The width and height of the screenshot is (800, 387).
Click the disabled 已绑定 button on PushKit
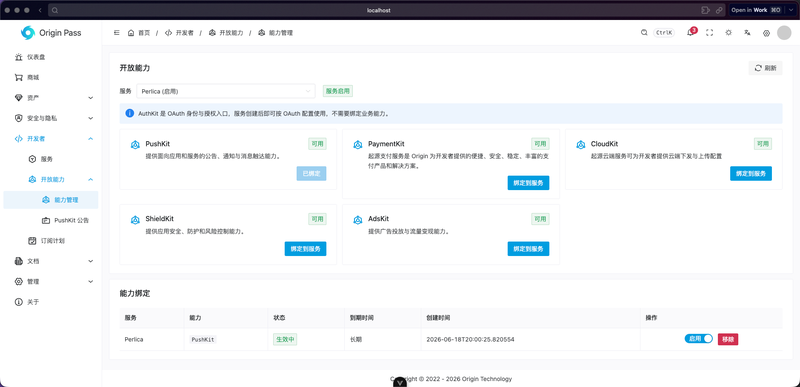coord(311,174)
